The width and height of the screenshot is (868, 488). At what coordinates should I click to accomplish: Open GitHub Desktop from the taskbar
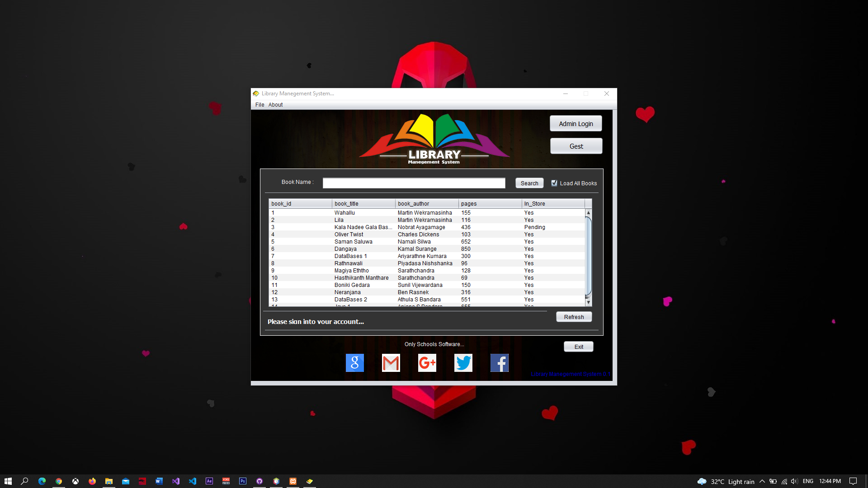tap(259, 481)
